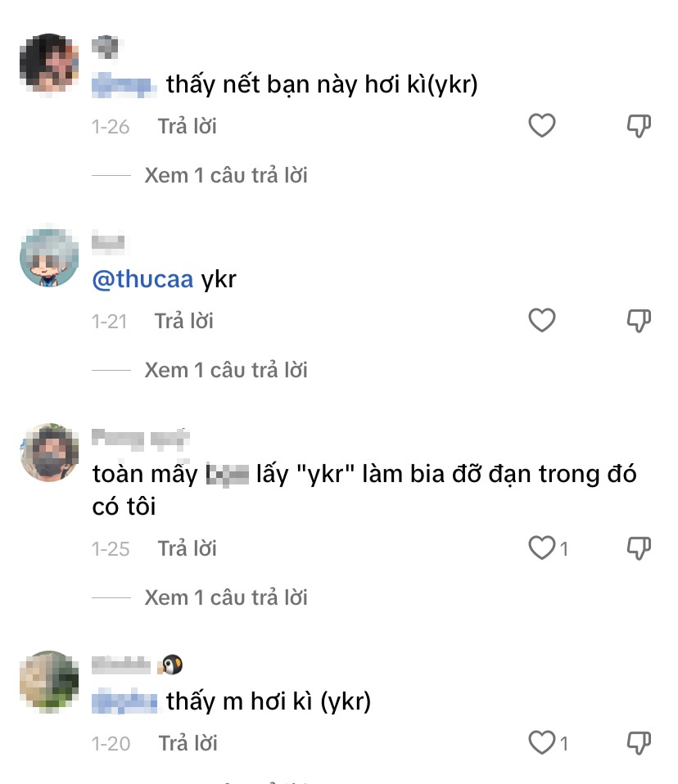678x784 pixels.
Task: Click the heart icon on the last comment
Action: point(544,742)
